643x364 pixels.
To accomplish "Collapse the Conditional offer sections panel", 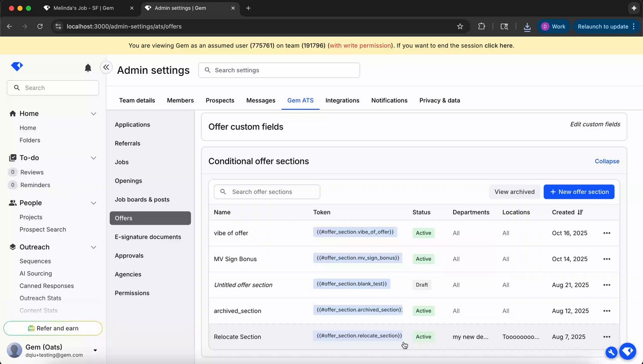I will [x=607, y=161].
